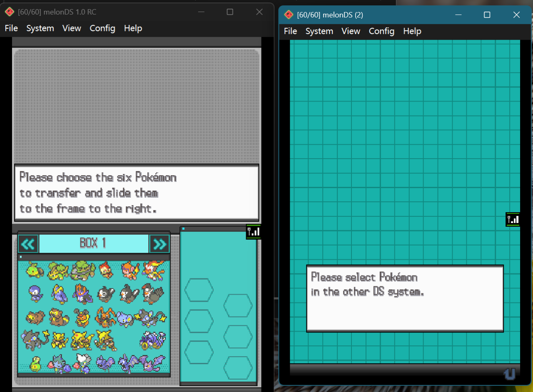533x392 pixels.
Task: Choose the Alakazam sprite in the box
Action: (x=105, y=340)
